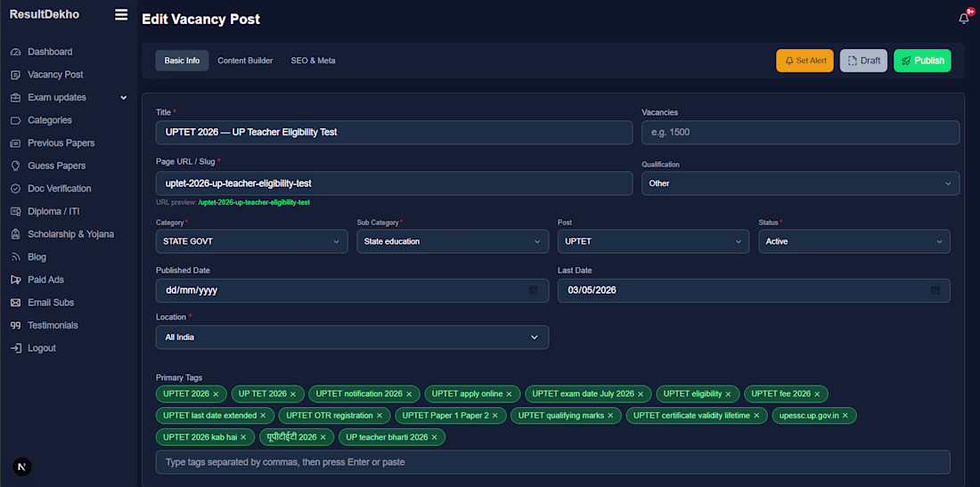
Task: Remove the यूपीटीईटी 2026 tag
Action: (323, 437)
